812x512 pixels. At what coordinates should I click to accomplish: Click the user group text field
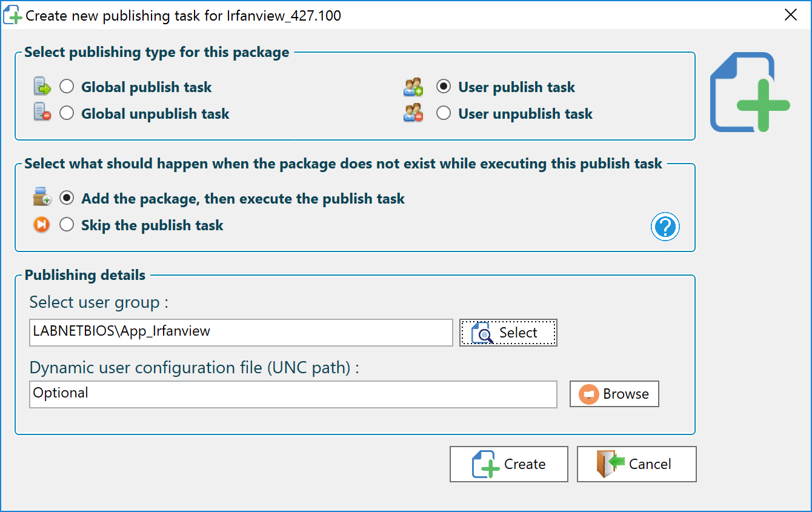[x=241, y=332]
